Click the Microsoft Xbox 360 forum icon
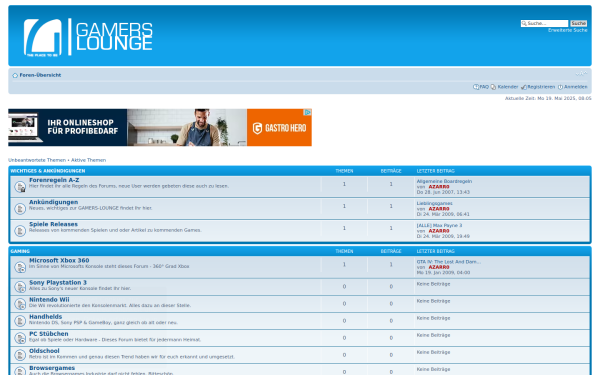Viewport: 600px width, 375px height. click(20, 267)
